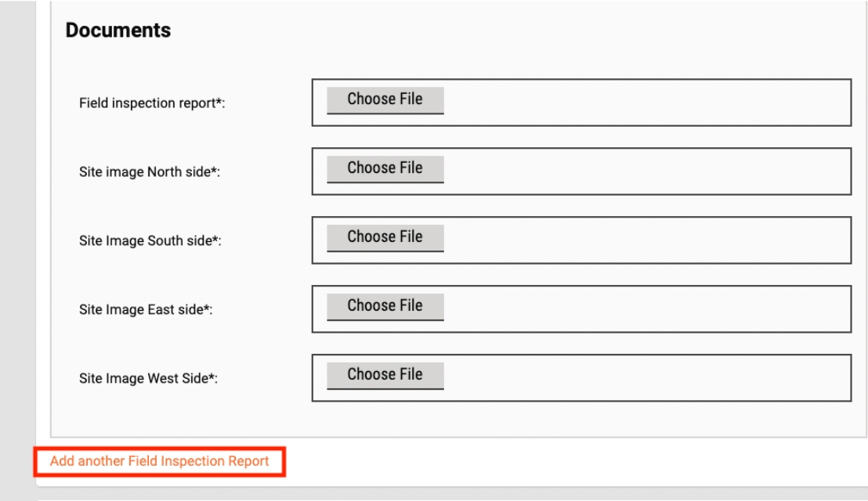The width and height of the screenshot is (868, 501).
Task: Click the Documents section heading
Action: pyautogui.click(x=118, y=31)
